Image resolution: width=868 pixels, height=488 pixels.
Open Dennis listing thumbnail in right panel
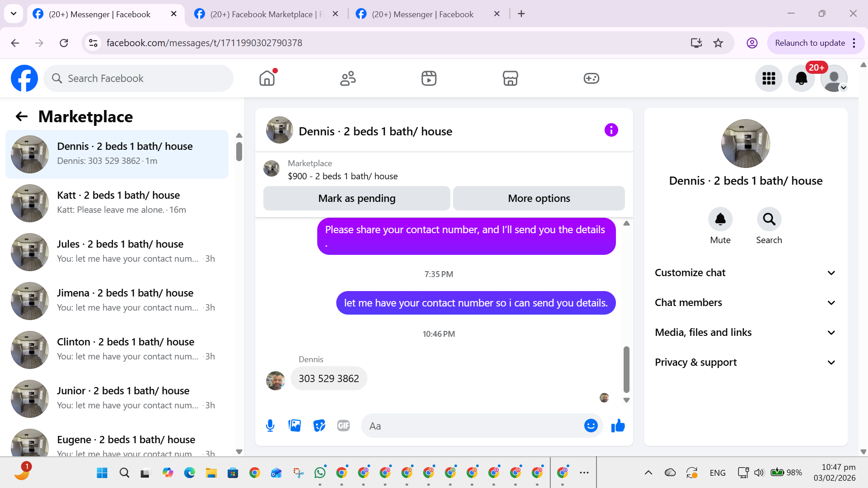tap(745, 144)
